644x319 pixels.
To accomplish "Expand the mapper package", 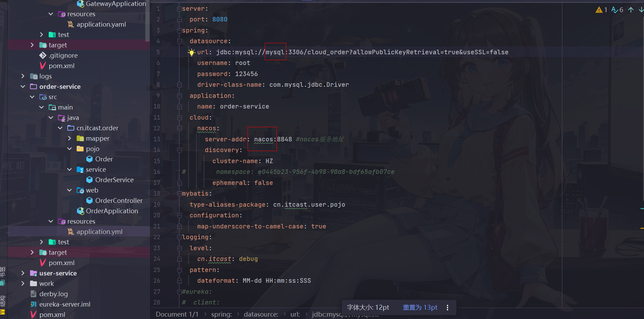I will (69, 138).
